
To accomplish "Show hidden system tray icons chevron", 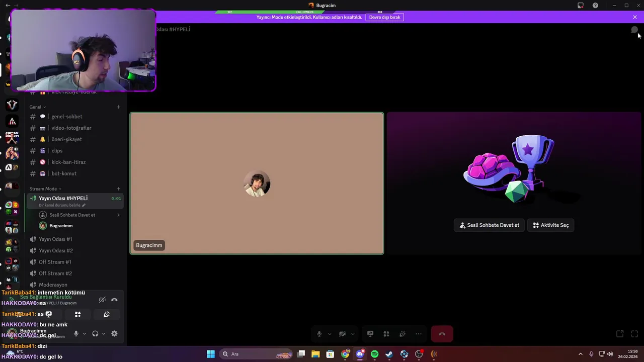I will 580,354.
